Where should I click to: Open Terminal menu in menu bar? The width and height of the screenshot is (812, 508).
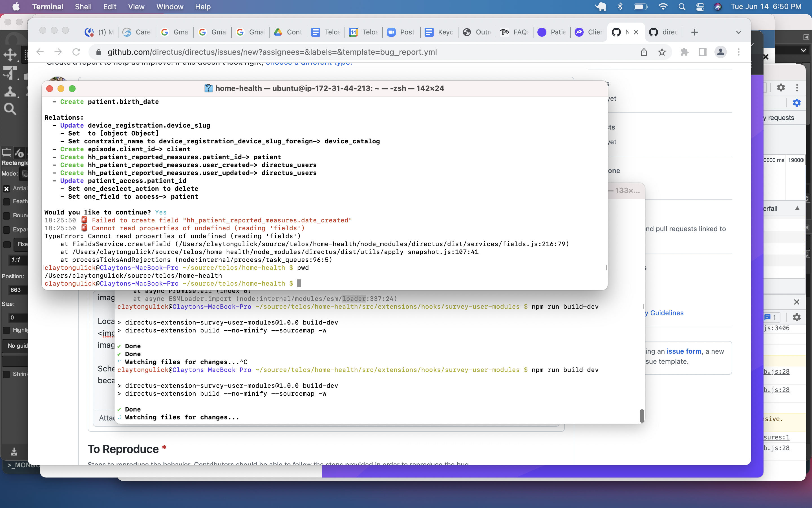click(x=48, y=7)
